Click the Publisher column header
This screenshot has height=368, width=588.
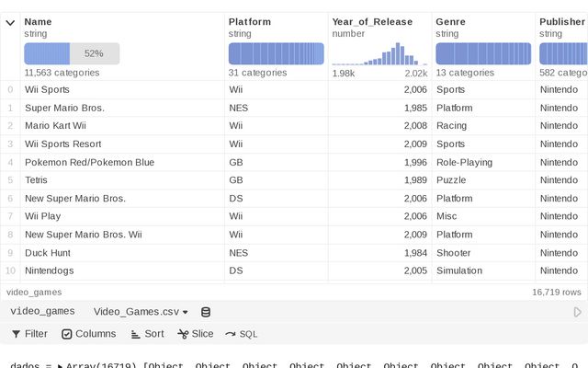[x=562, y=22]
